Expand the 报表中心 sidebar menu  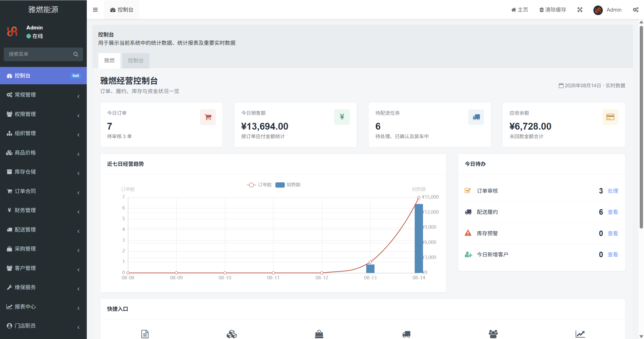[43, 307]
